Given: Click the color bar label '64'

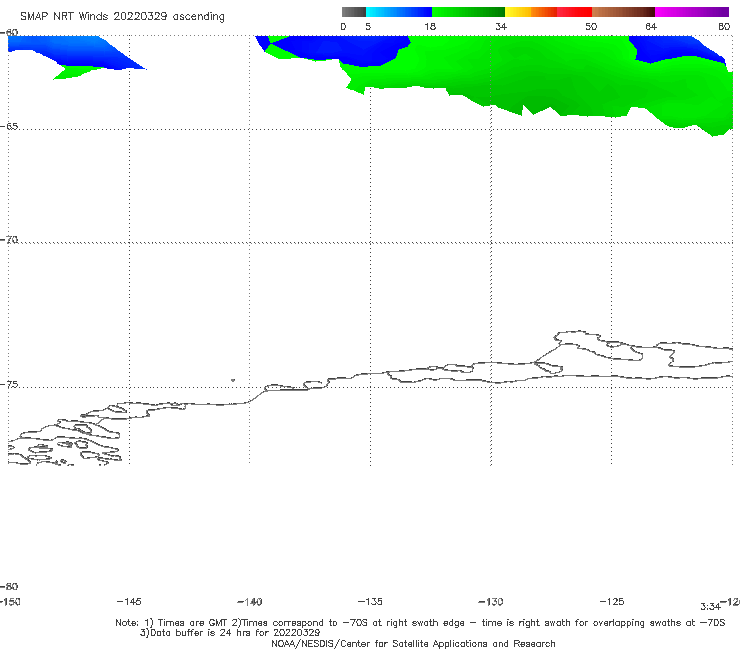Looking at the screenshot, I should click(x=651, y=26).
